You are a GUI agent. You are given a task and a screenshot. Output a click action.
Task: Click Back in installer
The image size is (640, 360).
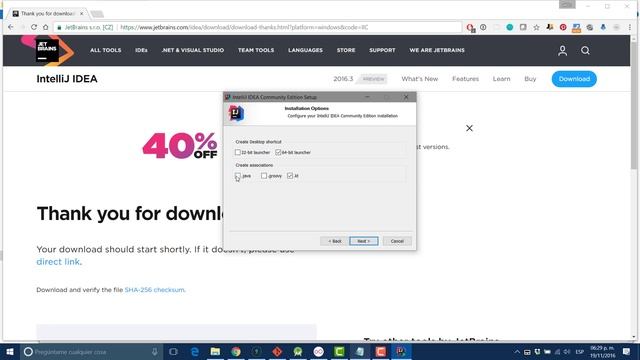click(x=334, y=241)
